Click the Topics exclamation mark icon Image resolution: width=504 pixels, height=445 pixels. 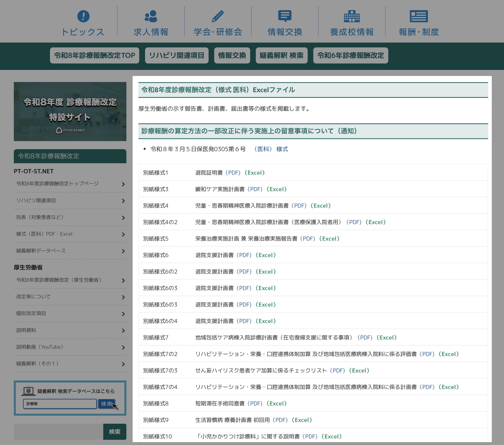point(83,16)
